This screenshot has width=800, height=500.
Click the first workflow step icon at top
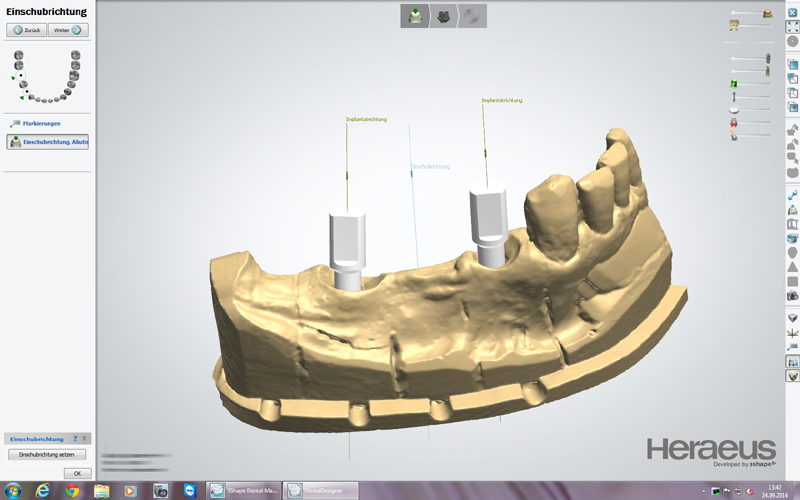click(x=412, y=16)
